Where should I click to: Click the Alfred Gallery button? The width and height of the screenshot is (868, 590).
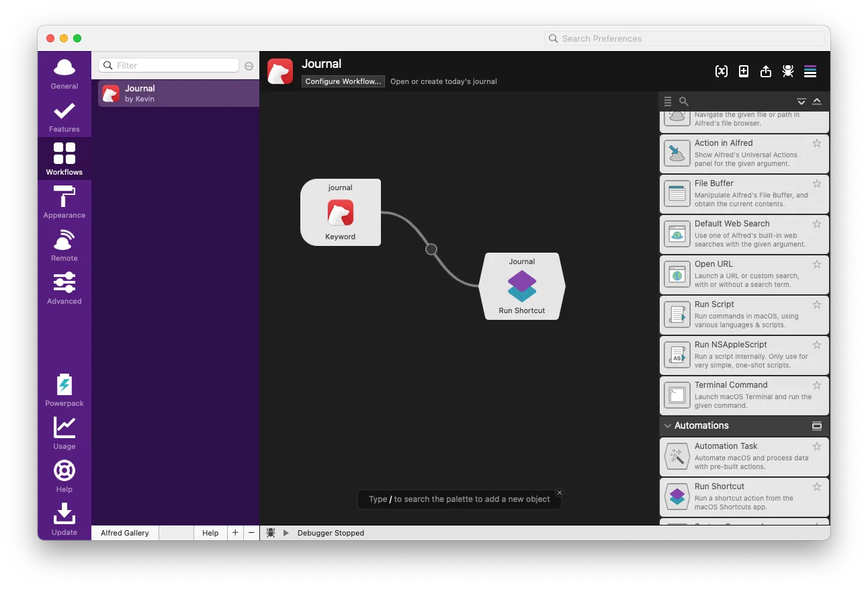coord(125,533)
